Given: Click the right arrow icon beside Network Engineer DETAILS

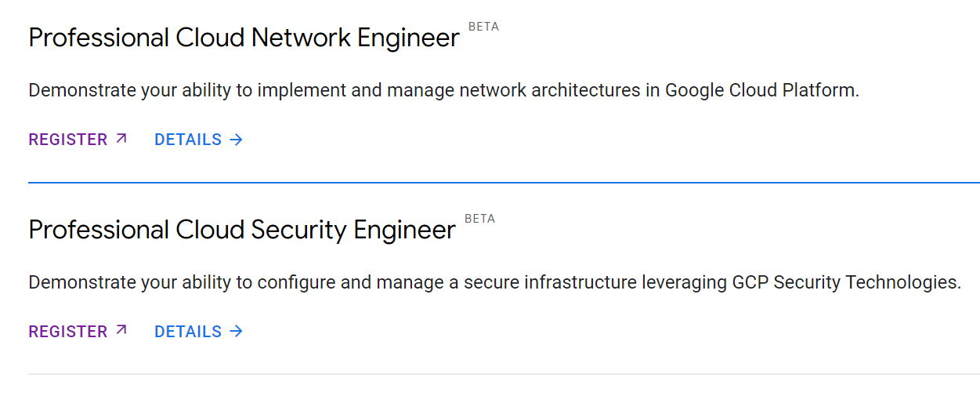Looking at the screenshot, I should pyautogui.click(x=236, y=140).
